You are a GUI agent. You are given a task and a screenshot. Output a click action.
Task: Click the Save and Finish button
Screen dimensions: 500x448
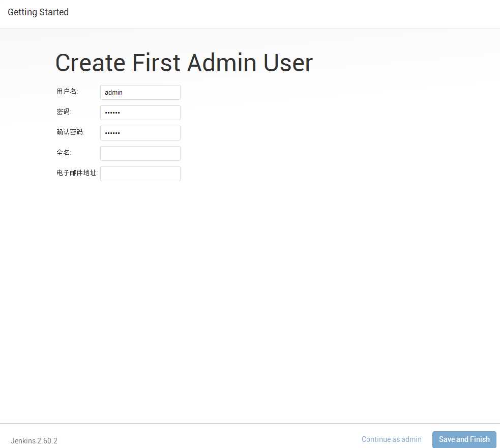point(464,439)
